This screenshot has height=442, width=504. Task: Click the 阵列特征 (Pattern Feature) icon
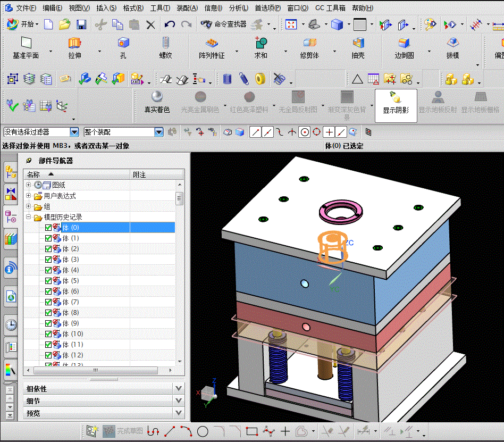click(x=212, y=44)
